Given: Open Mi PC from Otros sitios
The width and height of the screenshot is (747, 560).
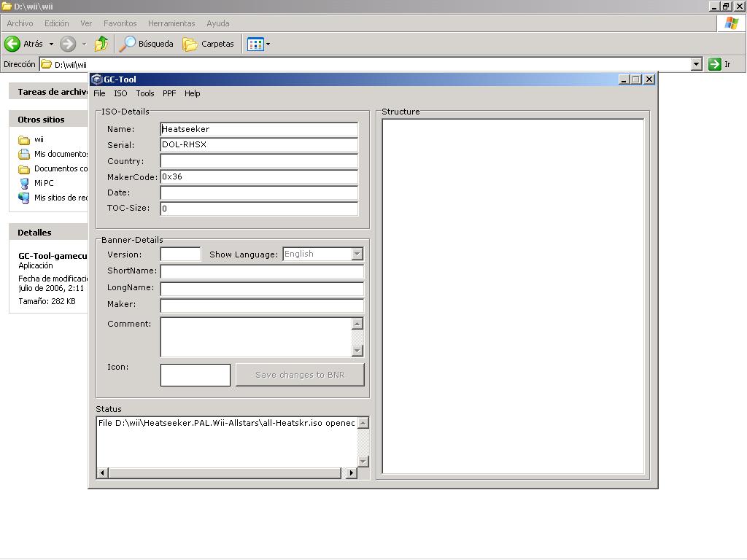Looking at the screenshot, I should [43, 183].
